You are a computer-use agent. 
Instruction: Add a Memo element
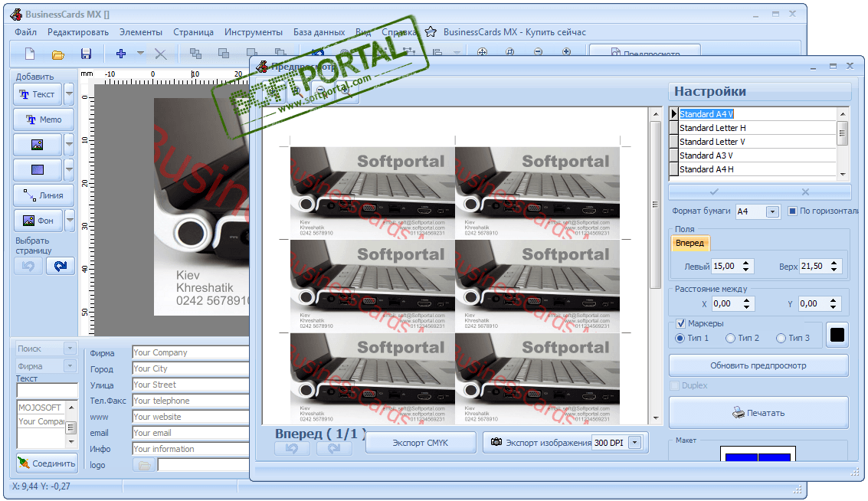click(x=43, y=120)
